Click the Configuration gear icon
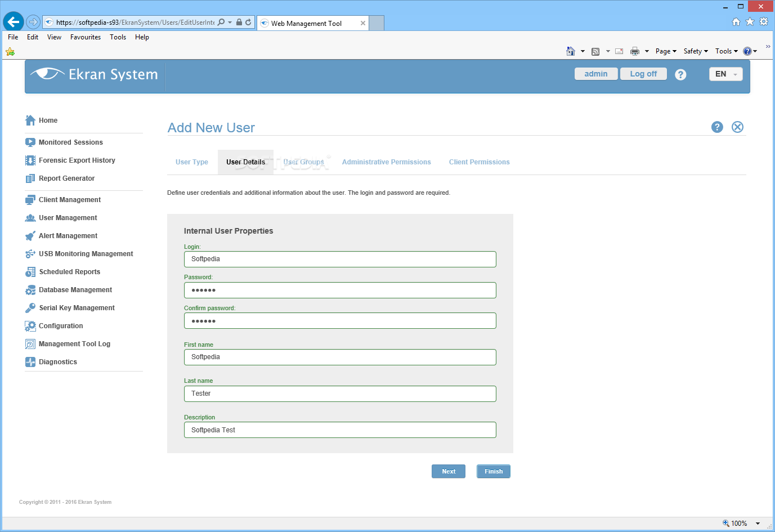The image size is (775, 532). pyautogui.click(x=30, y=326)
